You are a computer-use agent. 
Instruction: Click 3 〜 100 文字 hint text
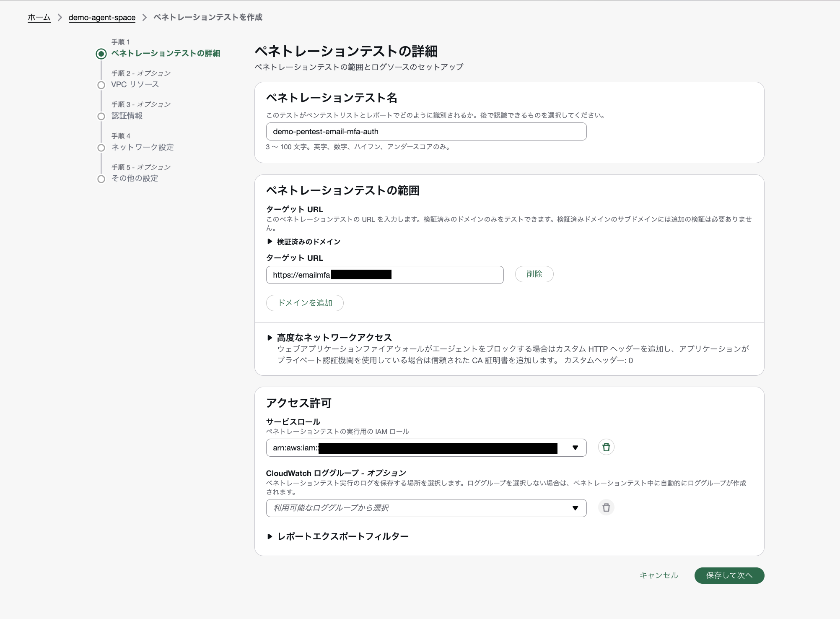pos(358,147)
